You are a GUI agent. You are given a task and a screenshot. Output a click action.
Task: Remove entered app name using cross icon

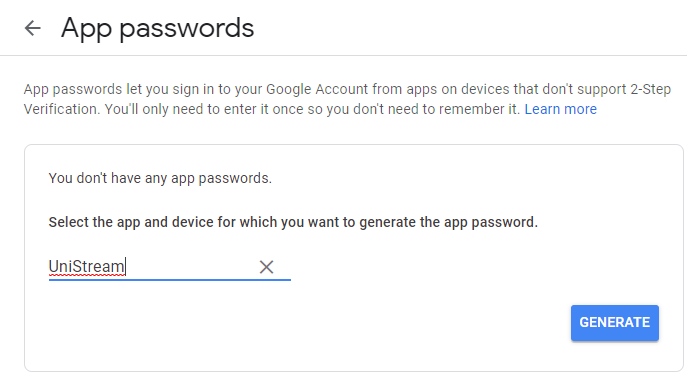pyautogui.click(x=266, y=267)
